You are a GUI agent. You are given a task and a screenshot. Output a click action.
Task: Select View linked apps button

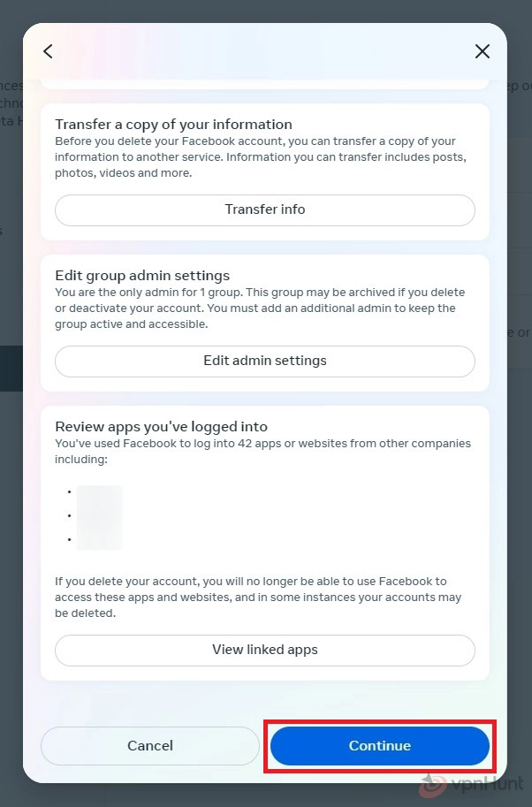(265, 650)
